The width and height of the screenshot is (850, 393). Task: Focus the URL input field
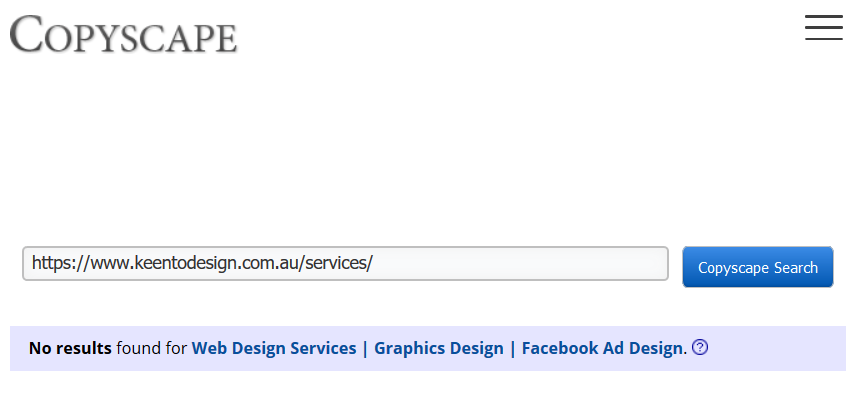tap(345, 263)
